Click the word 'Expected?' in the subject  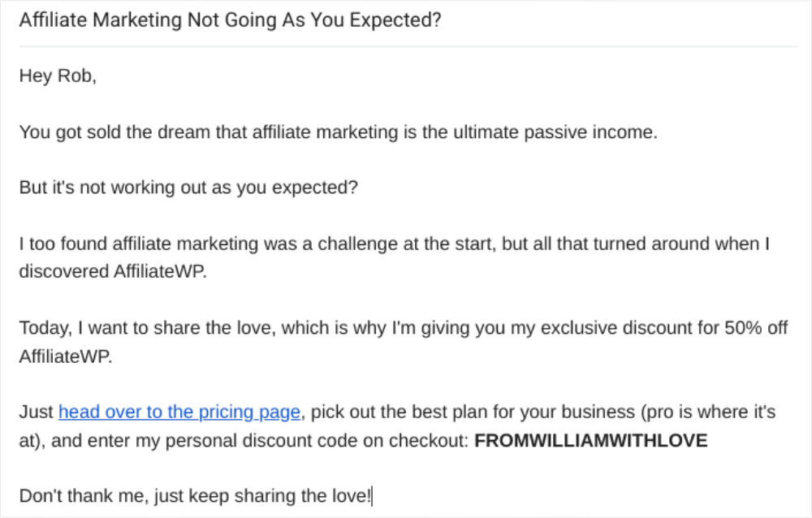pos(395,20)
